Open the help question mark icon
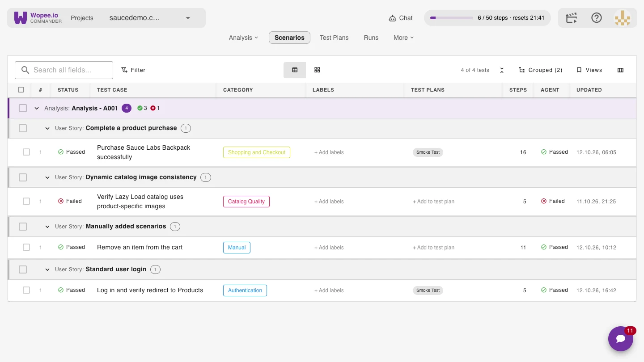 click(x=597, y=18)
